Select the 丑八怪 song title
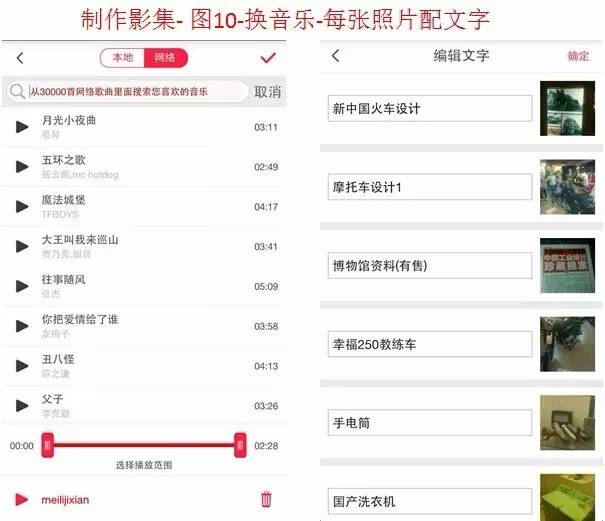The image size is (605, 521). click(58, 359)
